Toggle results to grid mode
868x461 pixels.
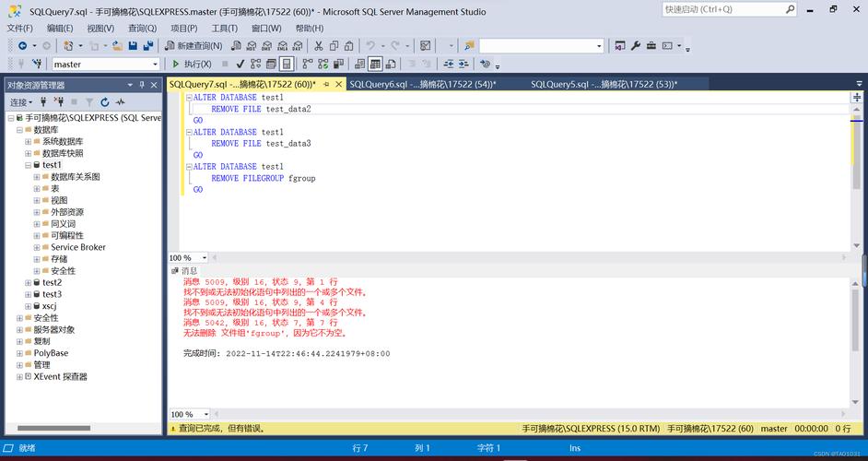coord(375,65)
